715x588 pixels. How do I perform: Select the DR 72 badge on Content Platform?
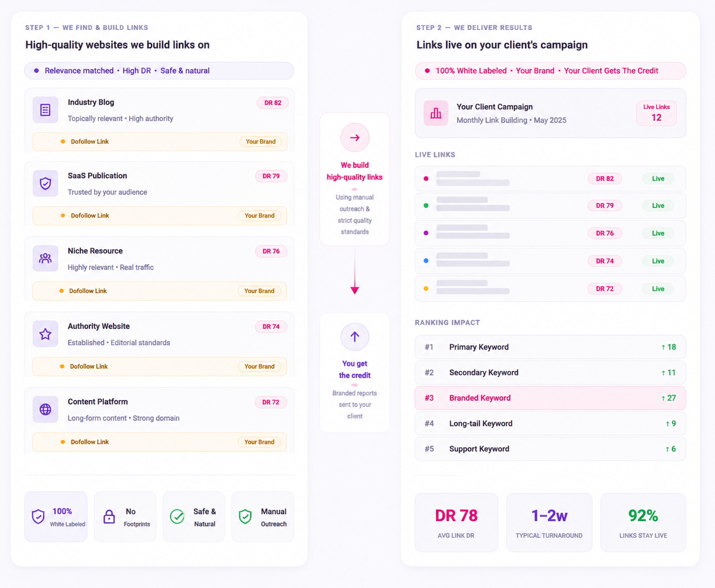[270, 402]
